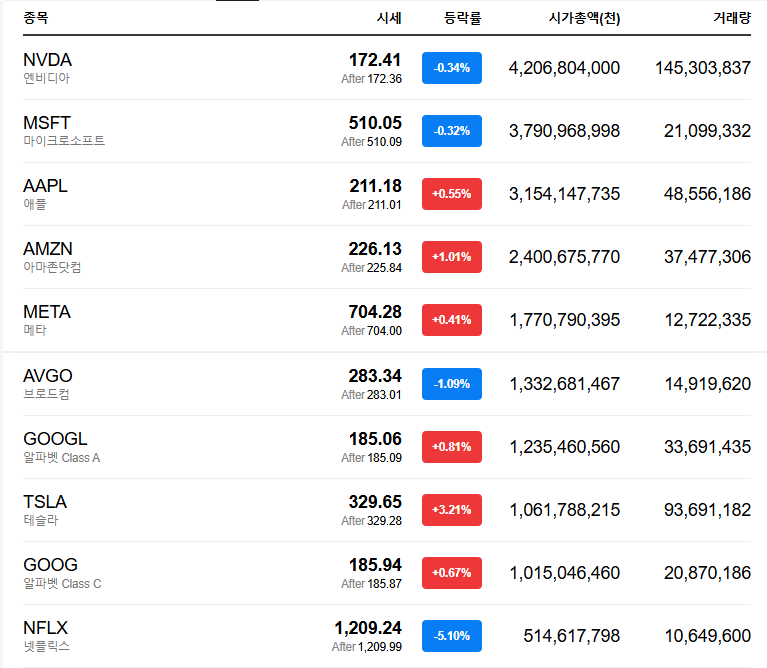The image size is (767, 668).
Task: Click the -0.34% change badge for NVDA
Action: click(x=452, y=68)
